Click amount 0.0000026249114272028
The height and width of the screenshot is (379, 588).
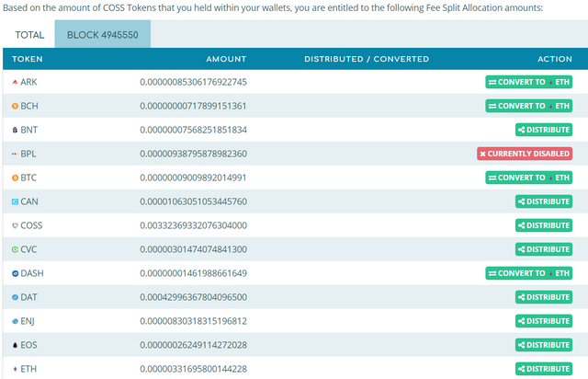pyautogui.click(x=194, y=345)
